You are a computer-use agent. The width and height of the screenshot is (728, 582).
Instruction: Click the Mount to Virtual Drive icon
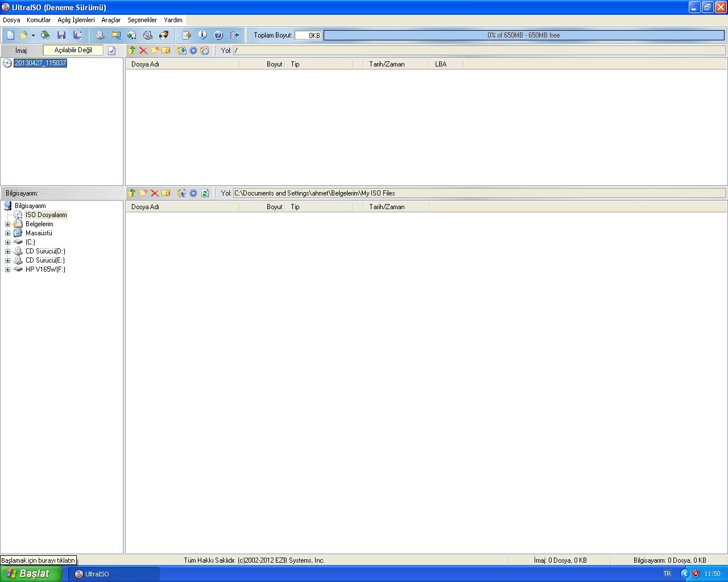point(148,35)
